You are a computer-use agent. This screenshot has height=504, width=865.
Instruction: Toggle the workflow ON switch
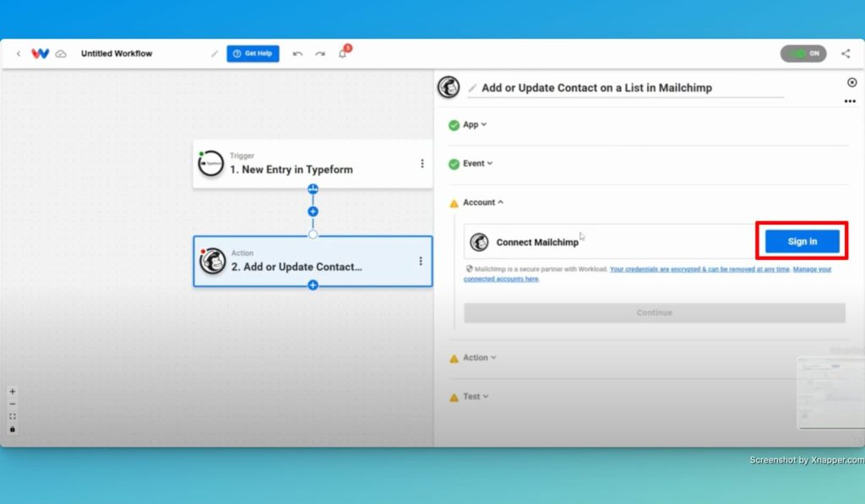803,53
